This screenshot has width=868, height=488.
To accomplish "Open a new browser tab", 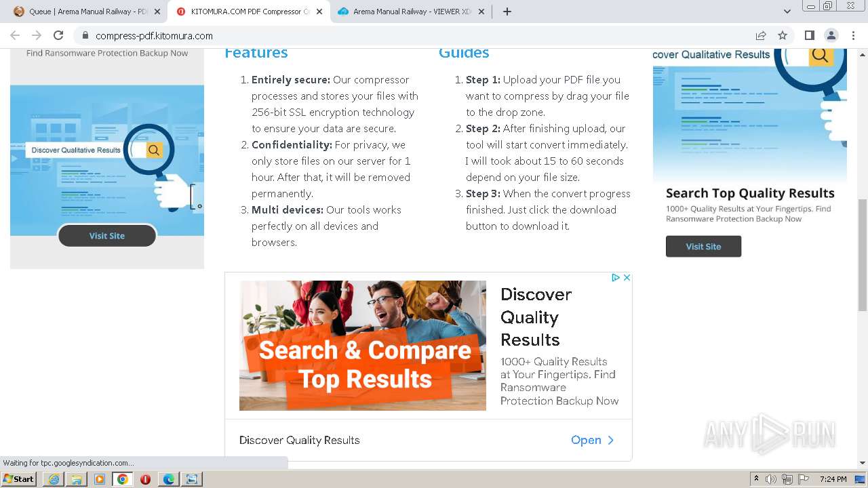I will tap(507, 12).
